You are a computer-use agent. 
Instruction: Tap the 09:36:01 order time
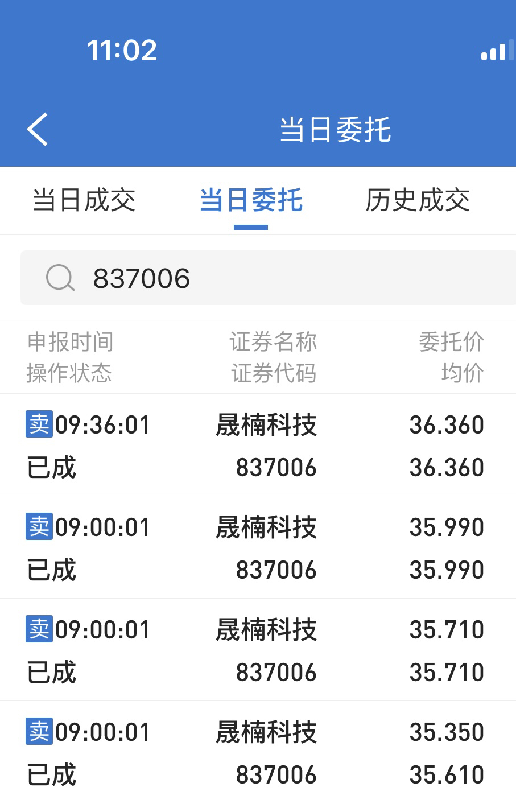(x=103, y=425)
